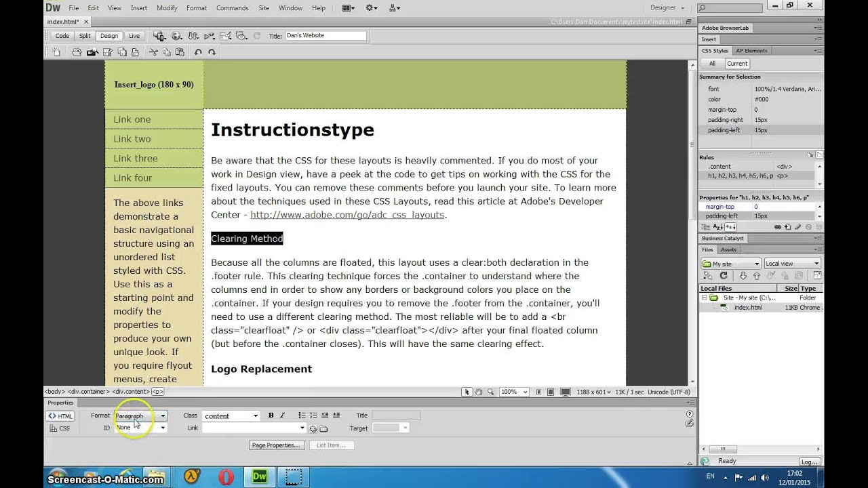Switch to Code view
The width and height of the screenshot is (868, 488).
click(x=62, y=36)
